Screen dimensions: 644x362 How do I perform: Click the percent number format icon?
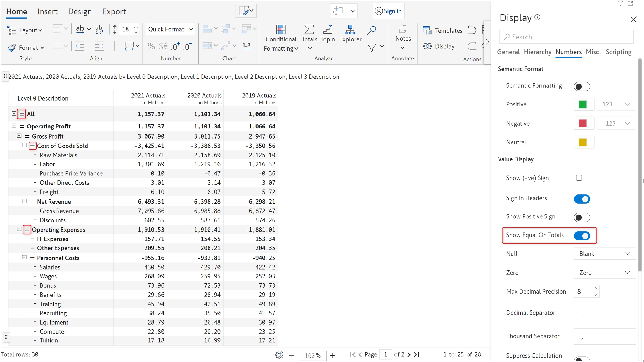(151, 46)
